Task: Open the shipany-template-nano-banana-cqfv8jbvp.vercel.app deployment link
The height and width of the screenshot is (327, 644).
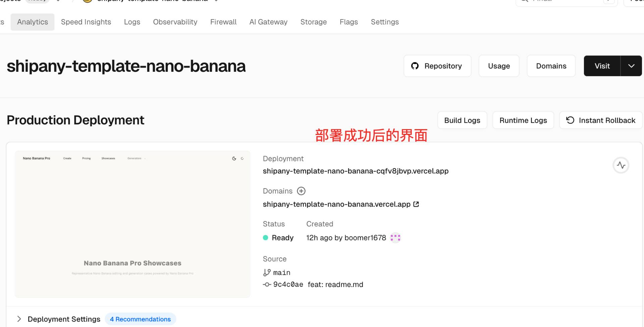Action: pyautogui.click(x=356, y=171)
